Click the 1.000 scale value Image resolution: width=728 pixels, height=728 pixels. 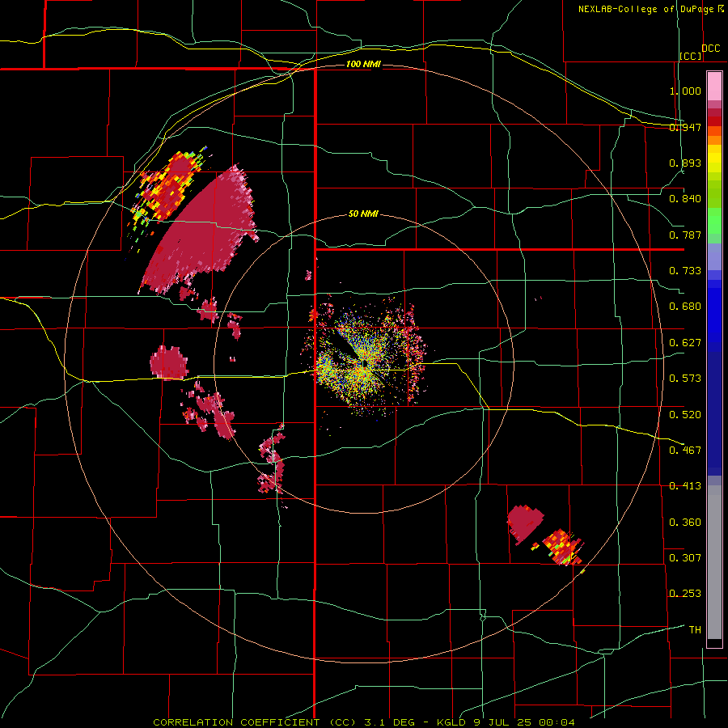coord(685,91)
